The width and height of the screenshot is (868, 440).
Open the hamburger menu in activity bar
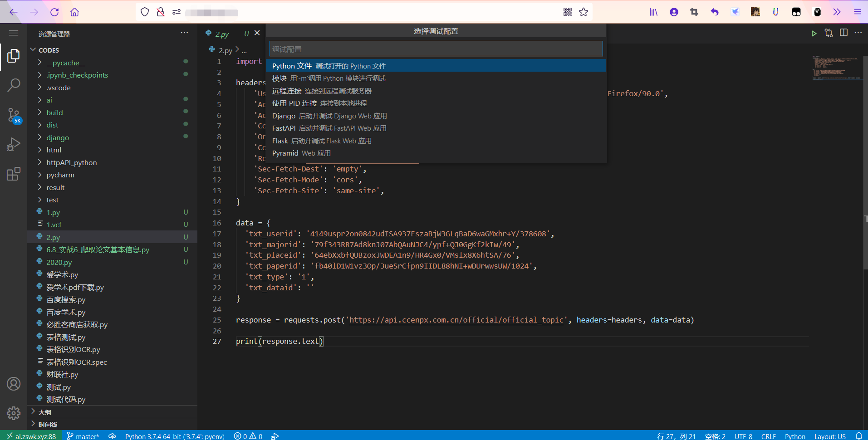(14, 33)
